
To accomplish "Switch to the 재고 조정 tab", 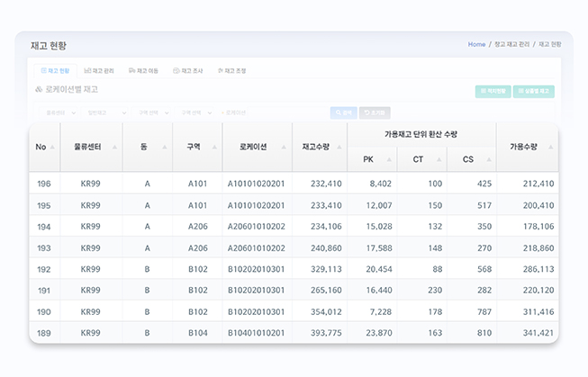I will click(231, 70).
